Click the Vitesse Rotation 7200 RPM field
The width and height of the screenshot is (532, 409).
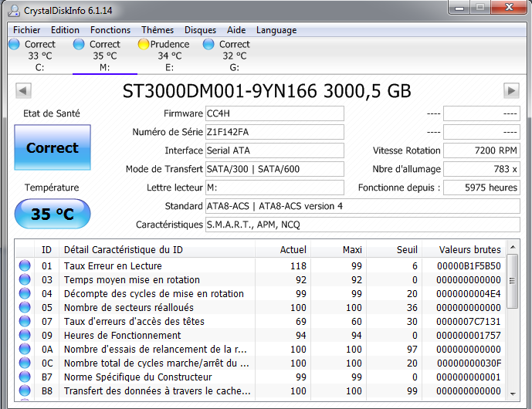click(x=482, y=150)
